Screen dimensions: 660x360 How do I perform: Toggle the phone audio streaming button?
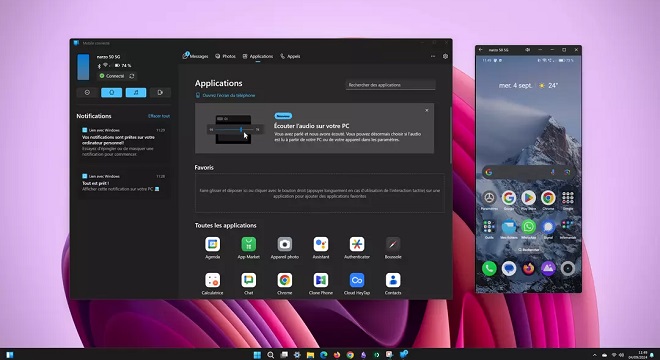click(x=160, y=93)
